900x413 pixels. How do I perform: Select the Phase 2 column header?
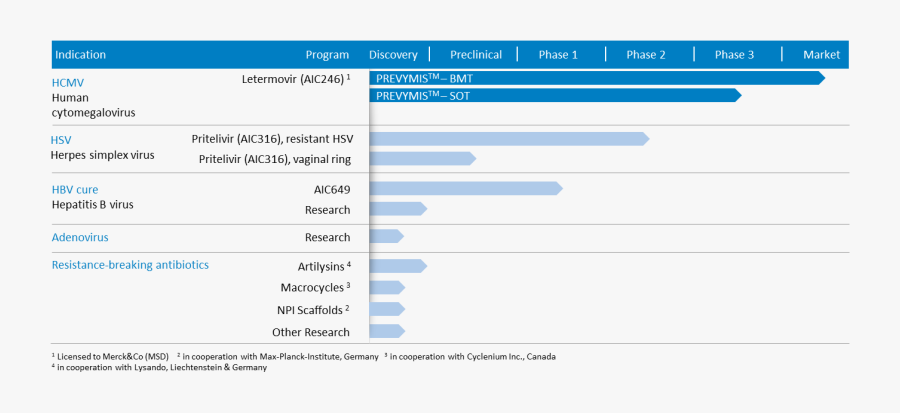(x=646, y=55)
